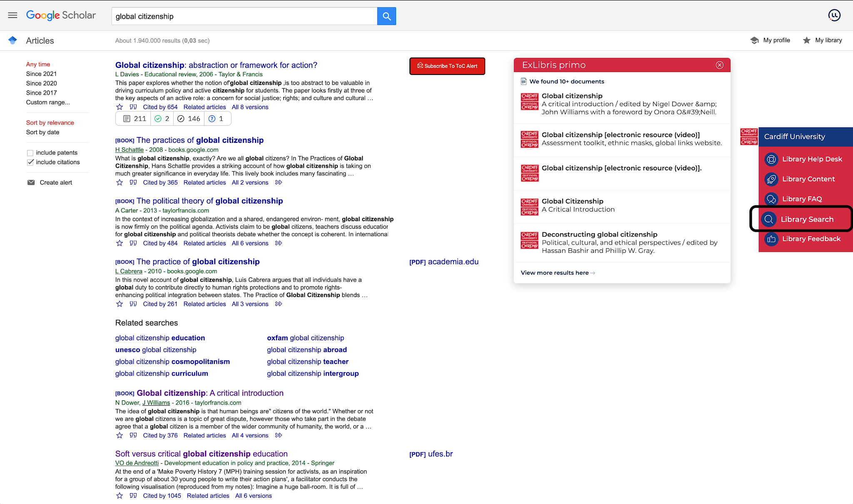Open My profile page
Viewport: 853px width, 504px height.
click(771, 40)
